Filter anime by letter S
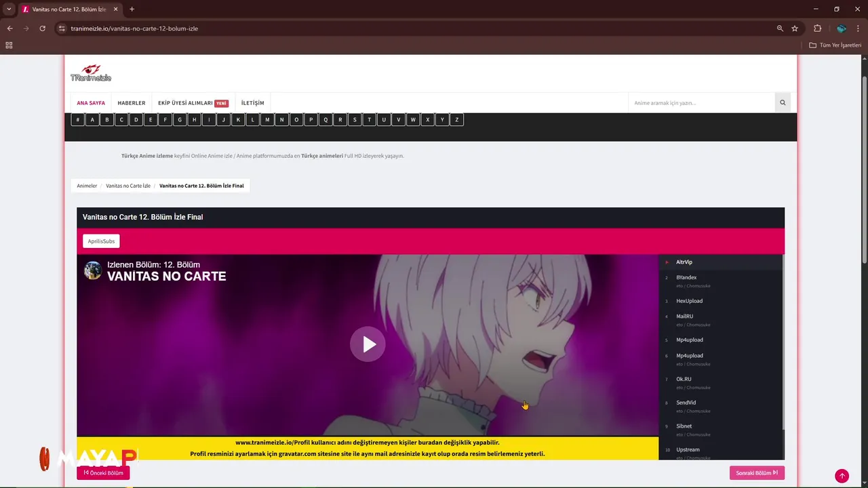The image size is (868, 488). tap(355, 120)
